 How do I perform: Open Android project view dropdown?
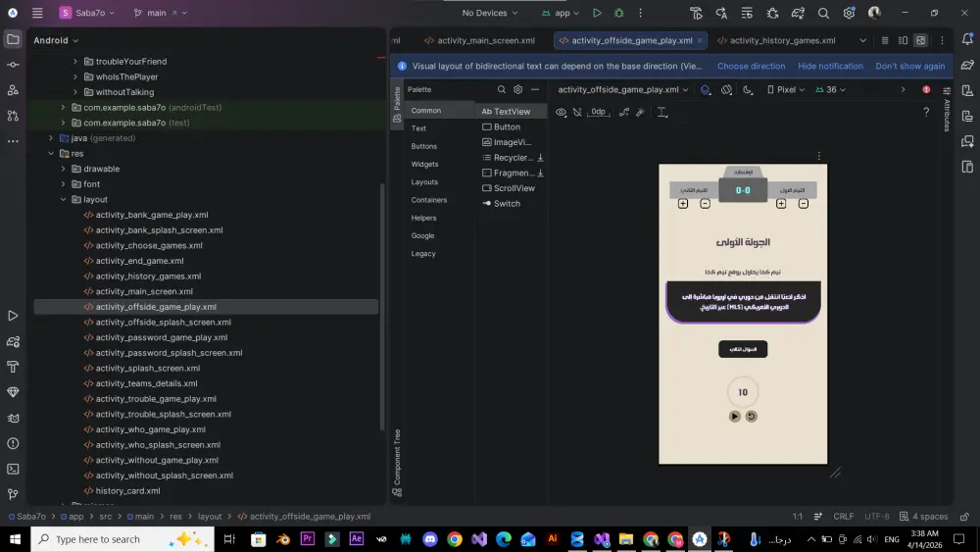(x=56, y=40)
